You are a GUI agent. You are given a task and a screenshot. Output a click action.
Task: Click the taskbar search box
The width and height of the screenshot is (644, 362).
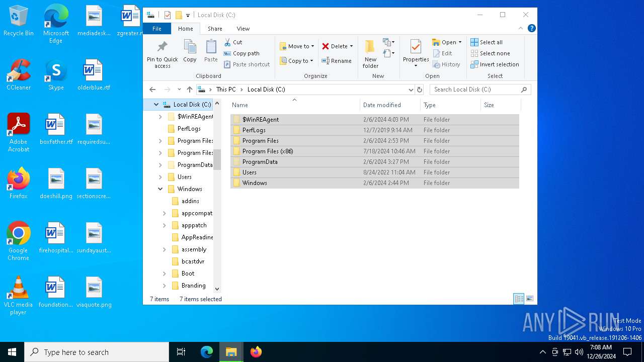[97, 352]
